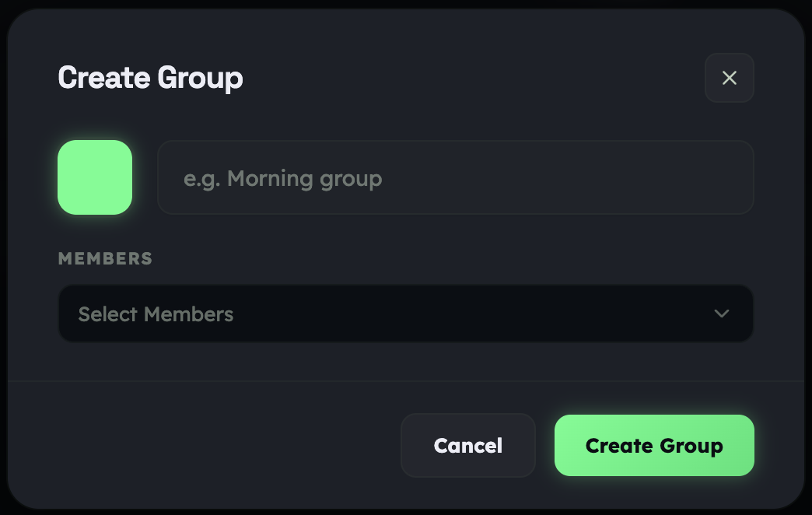The image size is (812, 515).
Task: Click the chevron on Select Members
Action: click(x=720, y=314)
